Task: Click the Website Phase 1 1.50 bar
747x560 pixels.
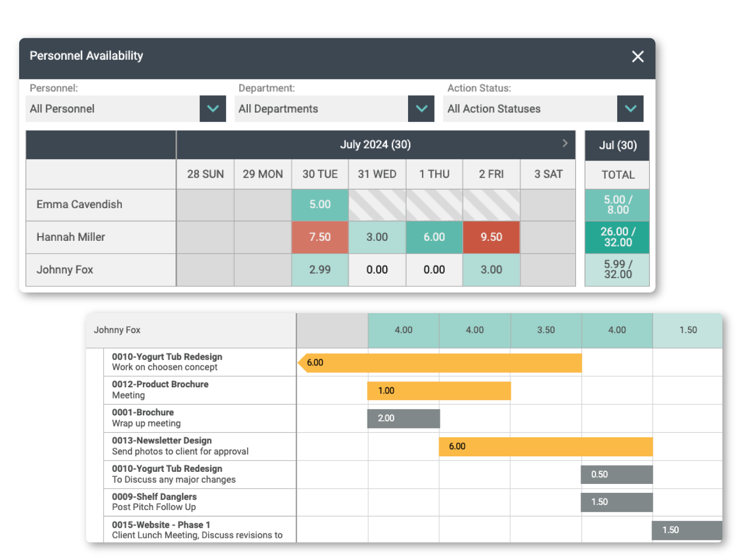Action: [686, 530]
